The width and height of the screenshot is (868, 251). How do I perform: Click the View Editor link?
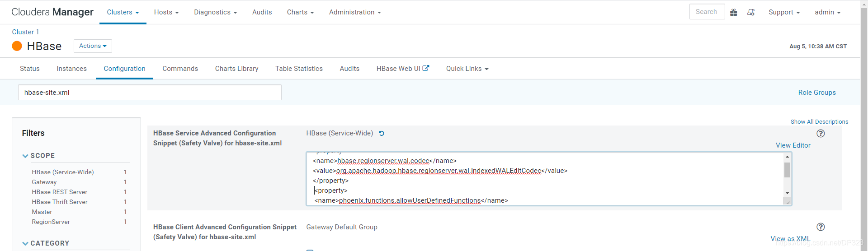coord(793,145)
